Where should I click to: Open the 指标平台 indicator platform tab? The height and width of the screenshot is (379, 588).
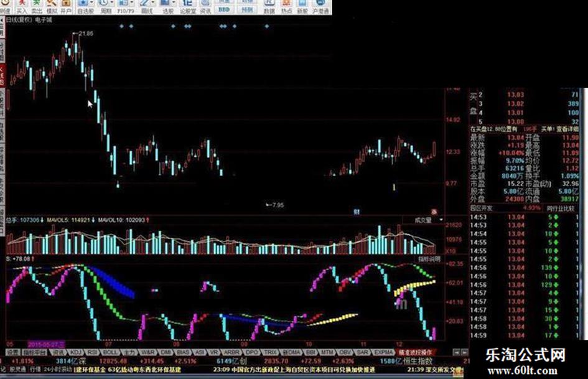pyautogui.click(x=34, y=352)
